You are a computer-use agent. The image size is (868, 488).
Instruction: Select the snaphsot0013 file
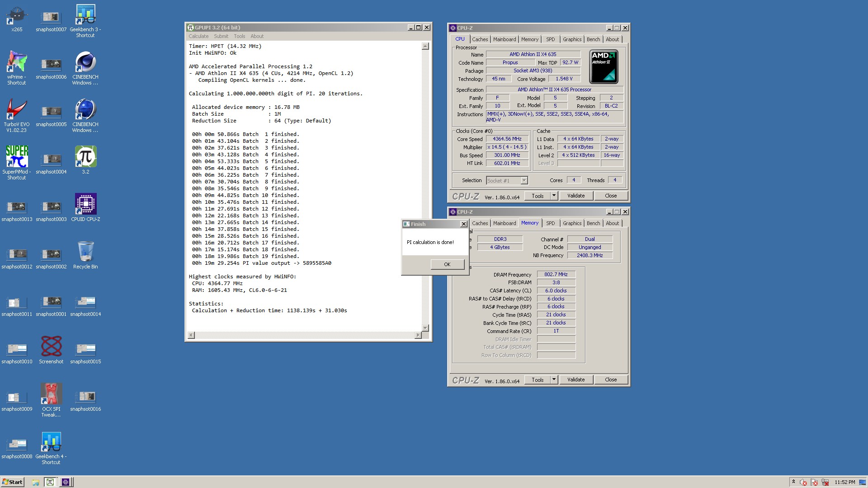[17, 211]
